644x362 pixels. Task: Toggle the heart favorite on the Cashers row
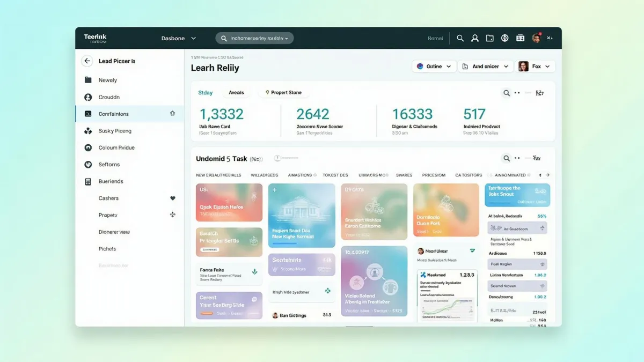click(x=172, y=198)
